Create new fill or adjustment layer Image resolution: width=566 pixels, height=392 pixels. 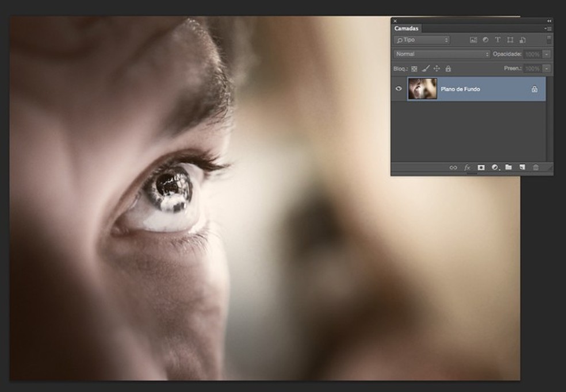(495, 167)
